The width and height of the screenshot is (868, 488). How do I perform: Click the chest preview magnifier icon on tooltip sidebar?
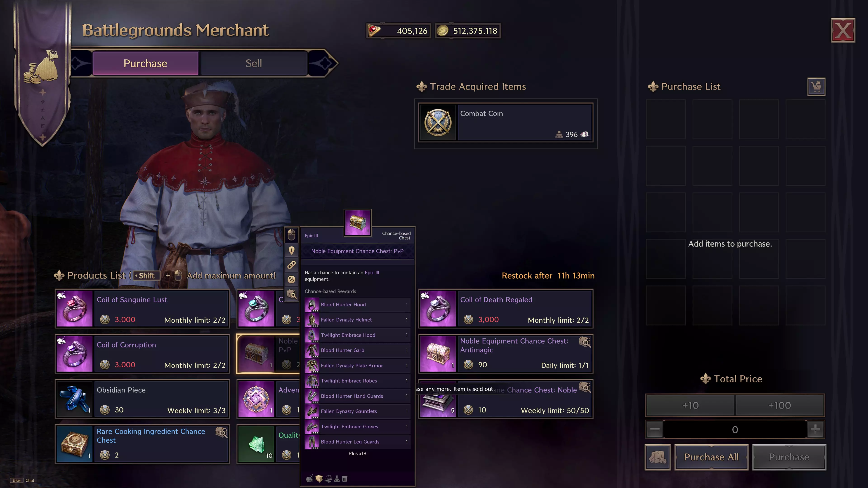[x=291, y=294]
